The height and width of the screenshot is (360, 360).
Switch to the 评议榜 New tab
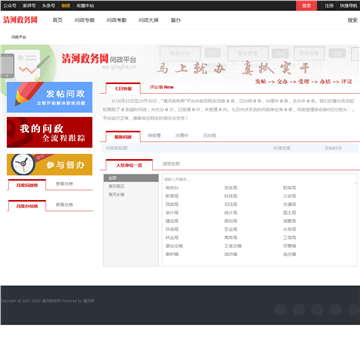[162, 87]
